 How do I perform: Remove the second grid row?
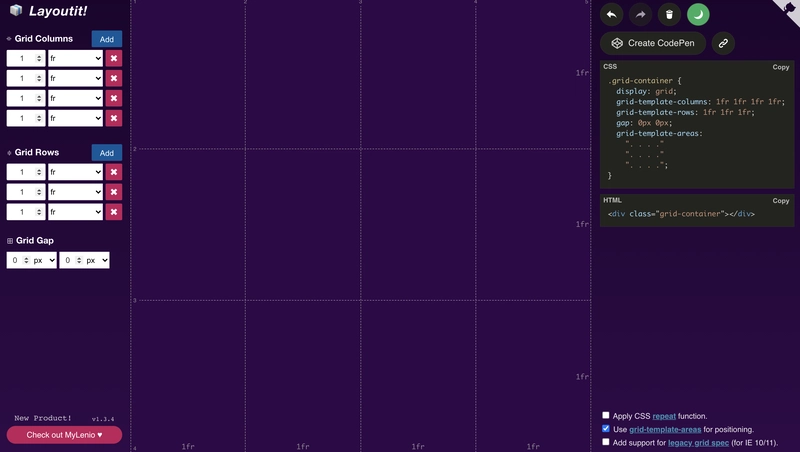coord(114,192)
